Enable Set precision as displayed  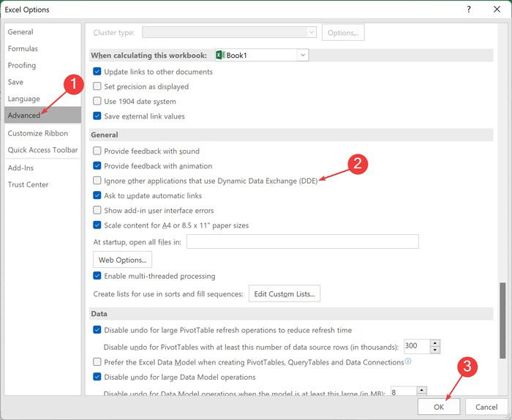(x=97, y=86)
